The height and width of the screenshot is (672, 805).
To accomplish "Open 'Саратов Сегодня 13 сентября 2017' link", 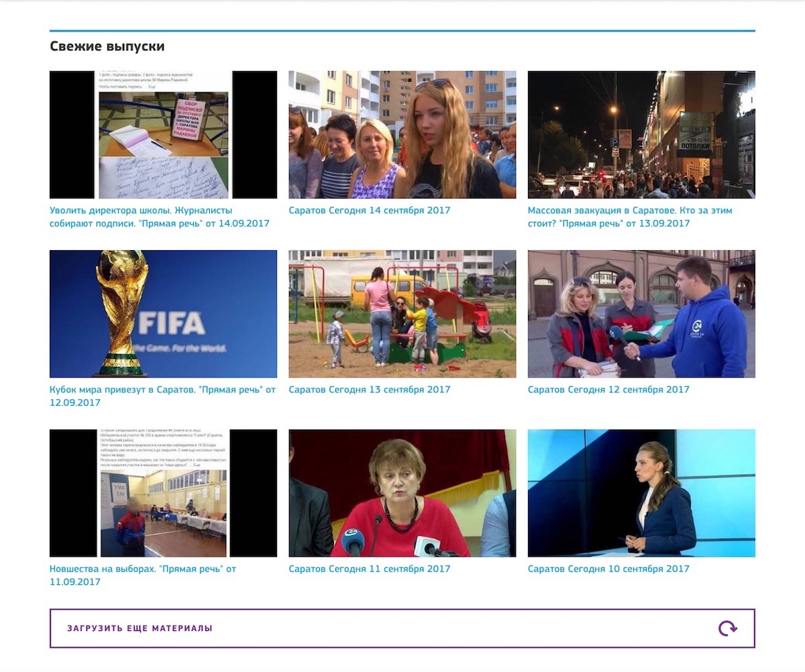I will click(x=369, y=390).
